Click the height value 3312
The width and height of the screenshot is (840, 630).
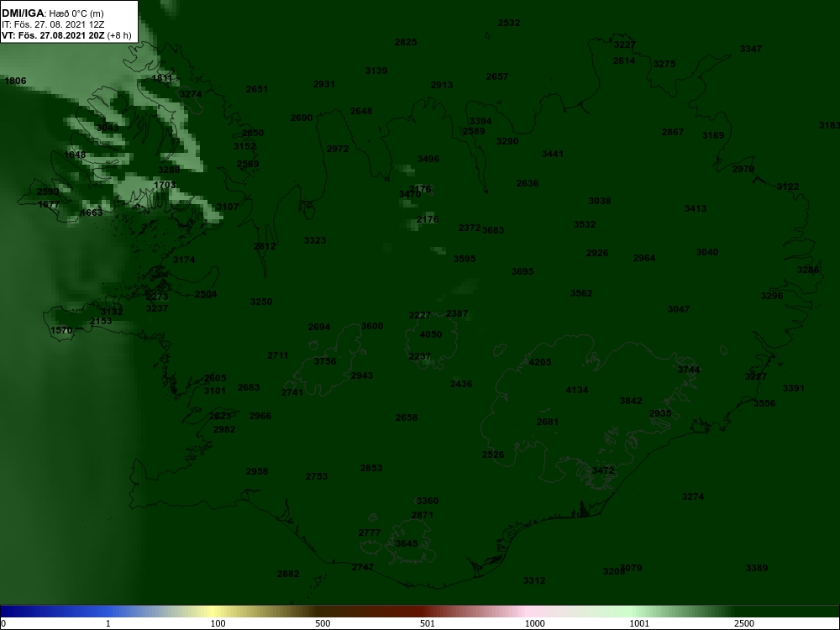coord(534,580)
